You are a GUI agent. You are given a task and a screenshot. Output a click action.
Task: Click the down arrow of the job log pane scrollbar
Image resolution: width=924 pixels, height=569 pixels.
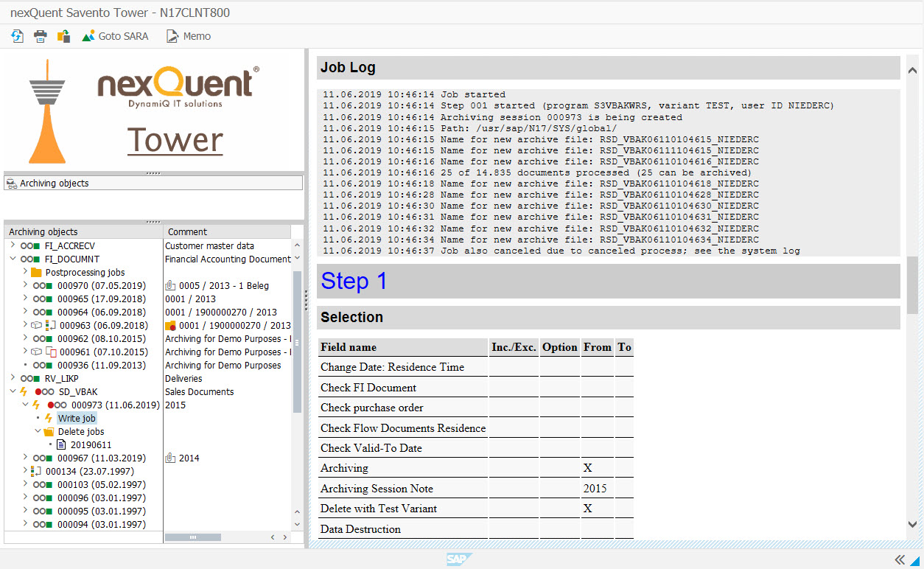click(914, 524)
